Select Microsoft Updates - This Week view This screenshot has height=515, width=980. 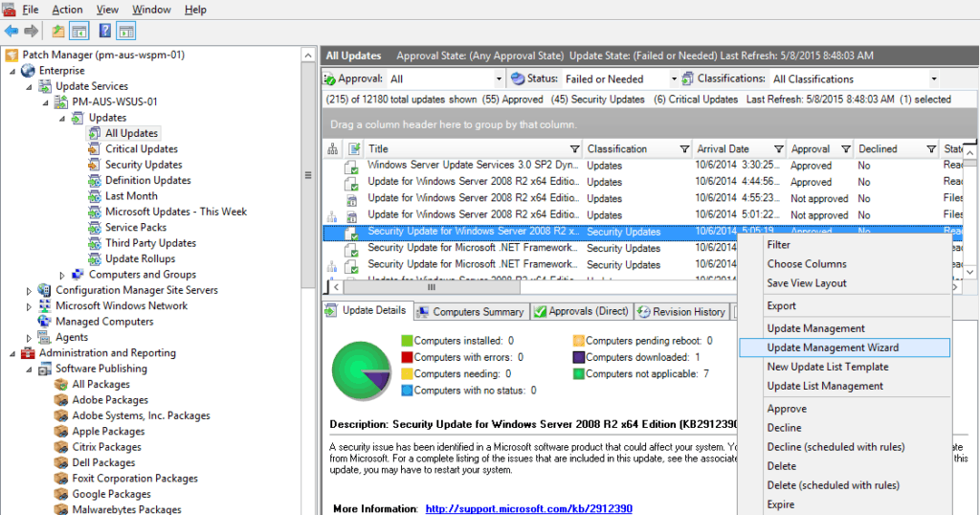(176, 212)
